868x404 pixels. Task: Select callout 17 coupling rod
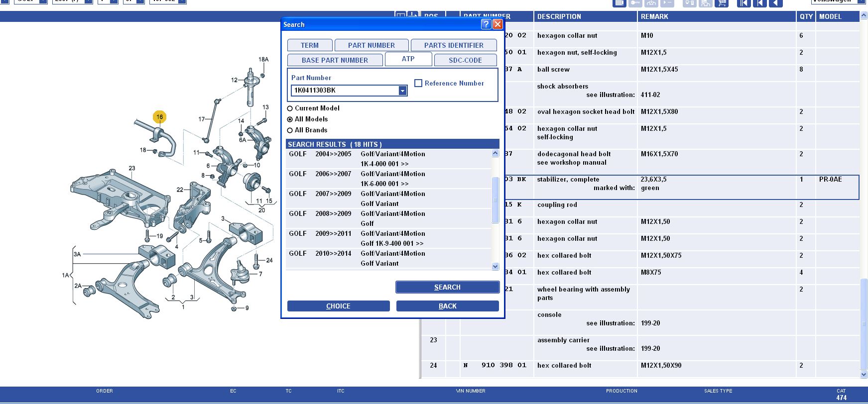point(202,119)
